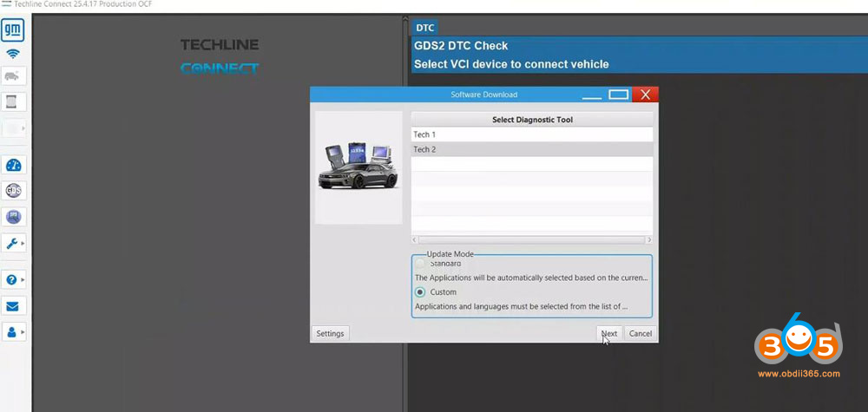Open Settings in Software Download dialog
This screenshot has height=412, width=868.
click(x=330, y=333)
